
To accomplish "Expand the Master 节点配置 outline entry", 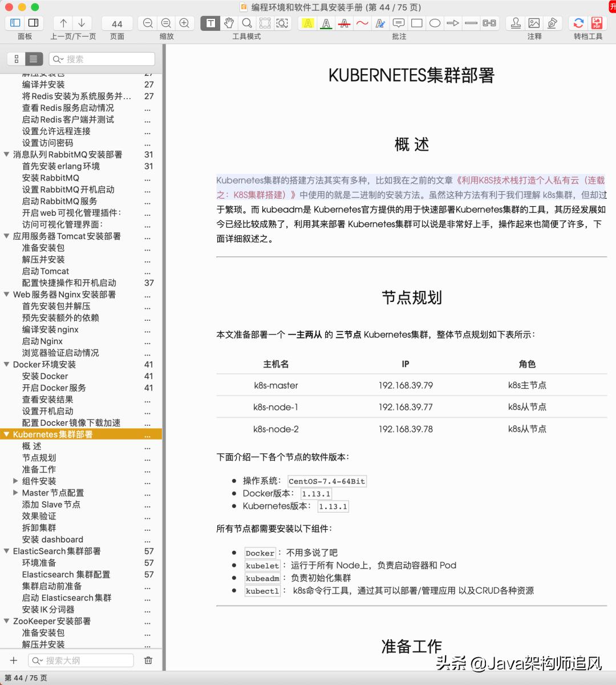I will click(15, 493).
